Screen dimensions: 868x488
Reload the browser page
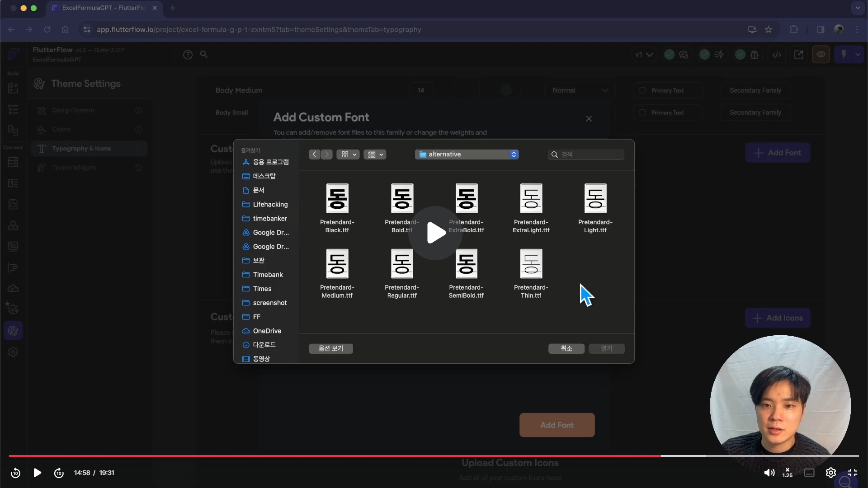click(x=47, y=29)
